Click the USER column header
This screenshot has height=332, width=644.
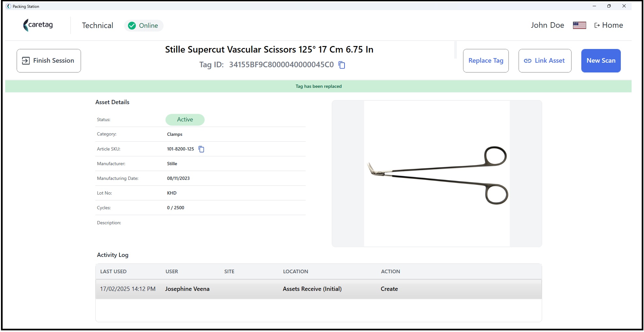pos(172,272)
